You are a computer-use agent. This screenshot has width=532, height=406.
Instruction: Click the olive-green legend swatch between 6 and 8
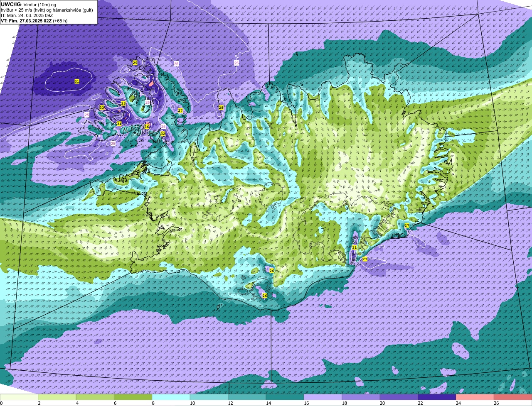click(x=133, y=397)
